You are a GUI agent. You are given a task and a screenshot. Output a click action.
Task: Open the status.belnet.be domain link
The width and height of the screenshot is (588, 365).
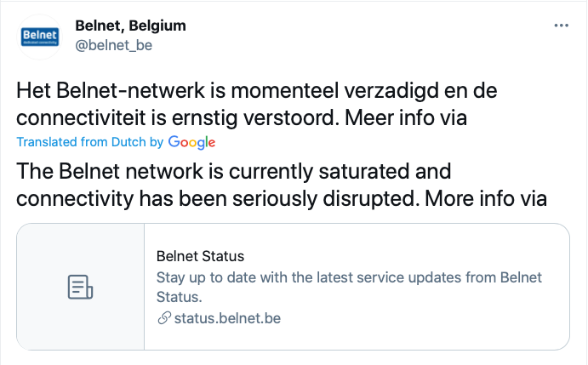point(227,318)
